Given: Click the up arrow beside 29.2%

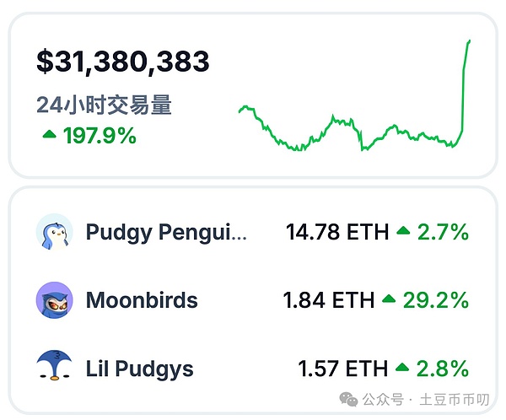Looking at the screenshot, I should point(389,299).
